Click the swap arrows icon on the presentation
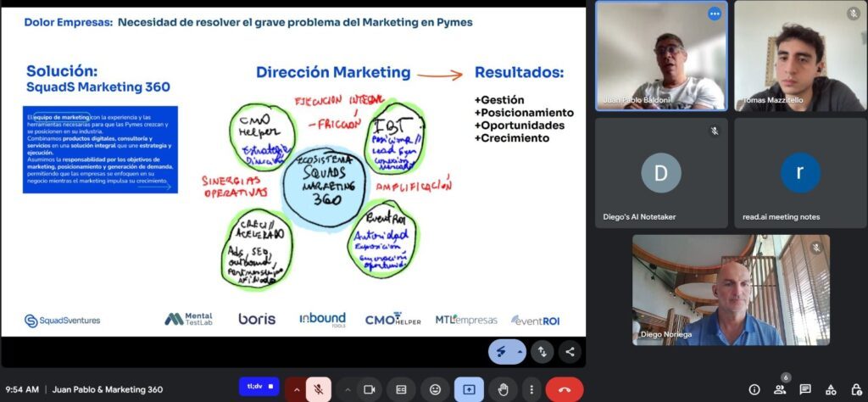Screen dimensions: 868x402 pyautogui.click(x=542, y=351)
